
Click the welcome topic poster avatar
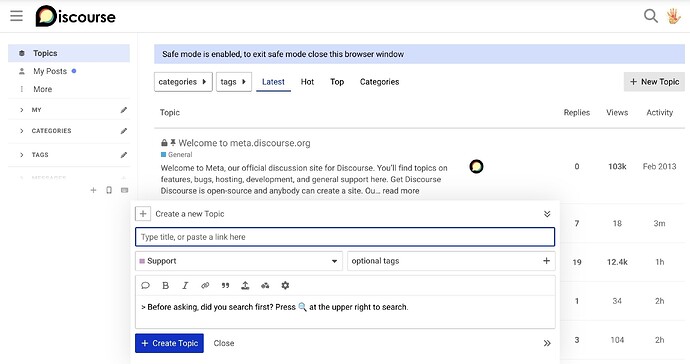pos(476,166)
